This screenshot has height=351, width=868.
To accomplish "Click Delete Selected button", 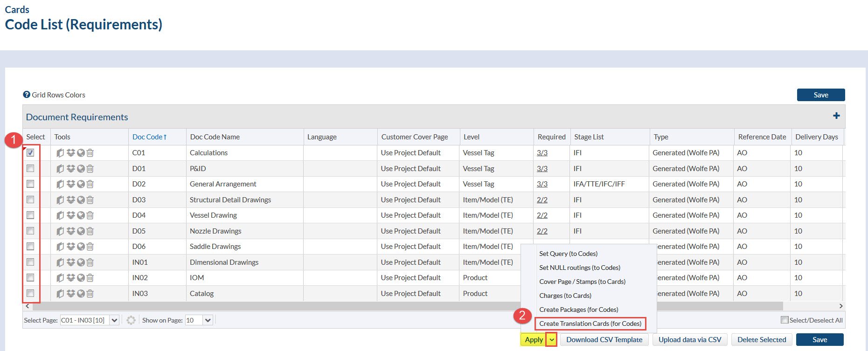I will click(x=762, y=340).
